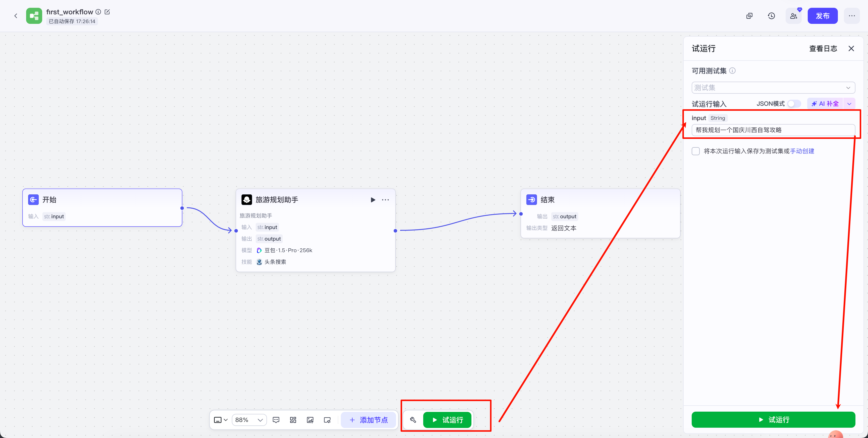Click the duplicate workflow icon
Viewport: 868px width, 438px height.
tap(749, 16)
